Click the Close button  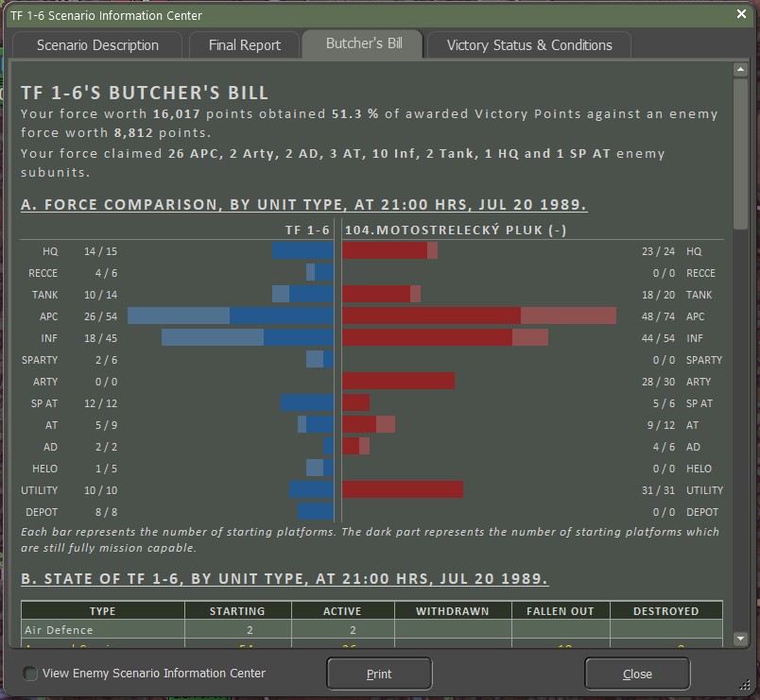[637, 674]
